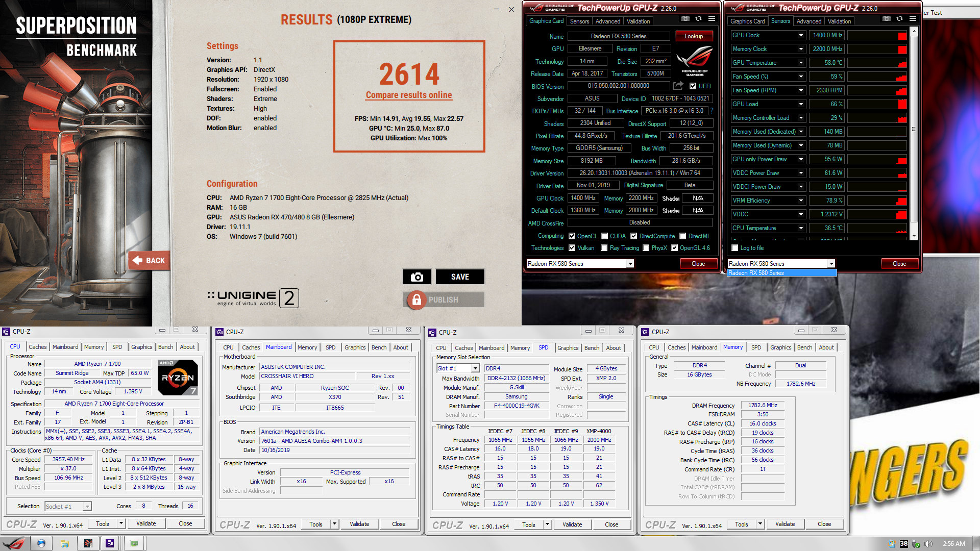This screenshot has width=980, height=551.
Task: Toggle the OpenCL checkbox
Action: 572,236
